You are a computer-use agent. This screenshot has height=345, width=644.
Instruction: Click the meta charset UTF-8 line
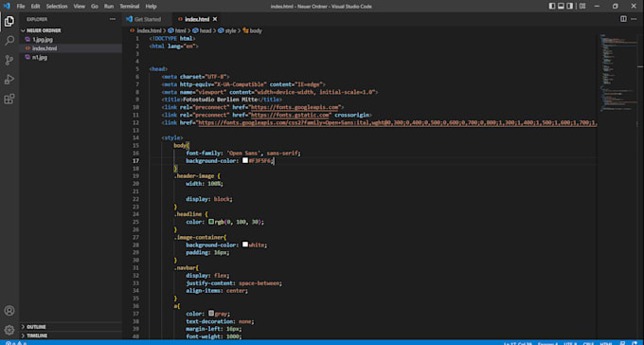(x=195, y=77)
